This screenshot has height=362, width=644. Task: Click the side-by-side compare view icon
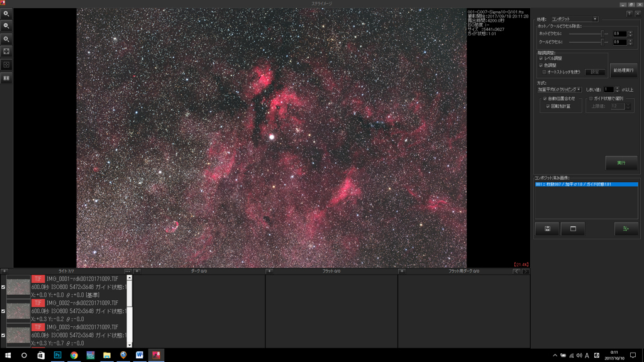click(x=6, y=78)
